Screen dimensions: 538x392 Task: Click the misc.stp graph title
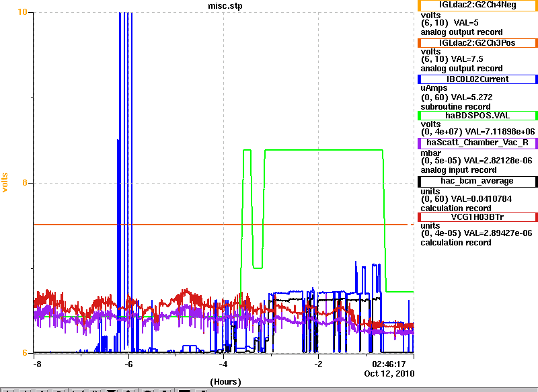225,6
